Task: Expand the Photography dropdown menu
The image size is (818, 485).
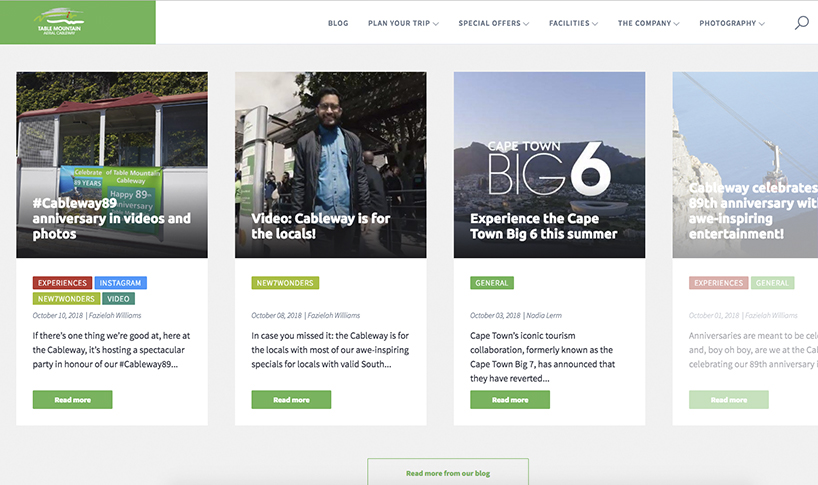Action: tap(732, 23)
